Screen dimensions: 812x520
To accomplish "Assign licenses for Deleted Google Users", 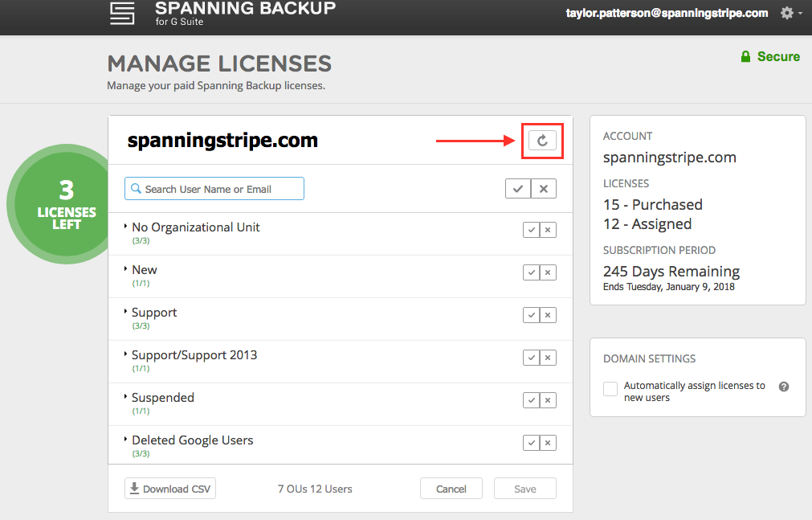I will [x=532, y=443].
